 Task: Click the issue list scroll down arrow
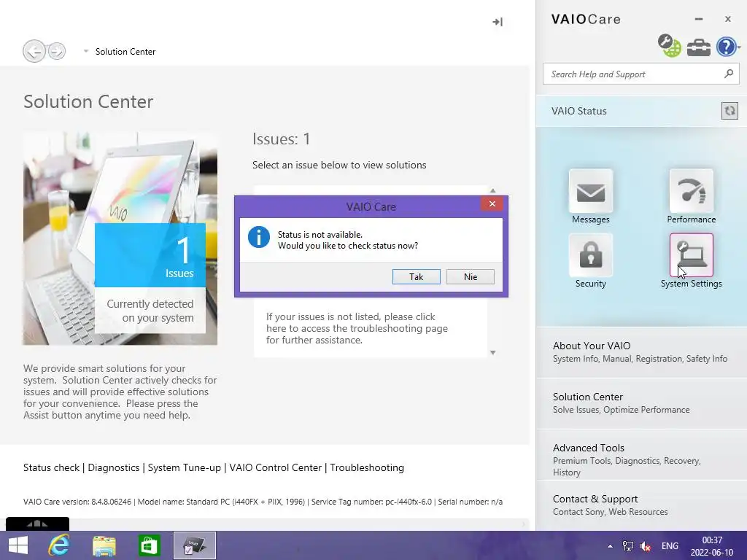click(493, 353)
